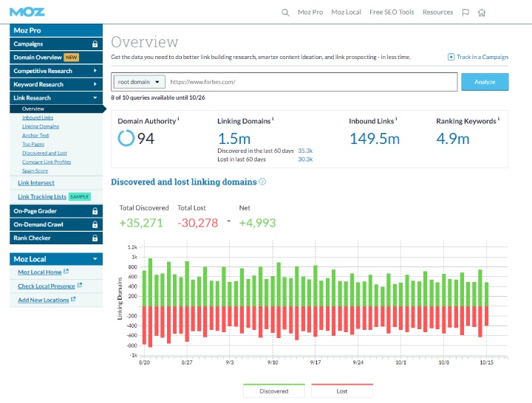Click the Moz logo
Screen dimensions: 532x403
coord(27,13)
